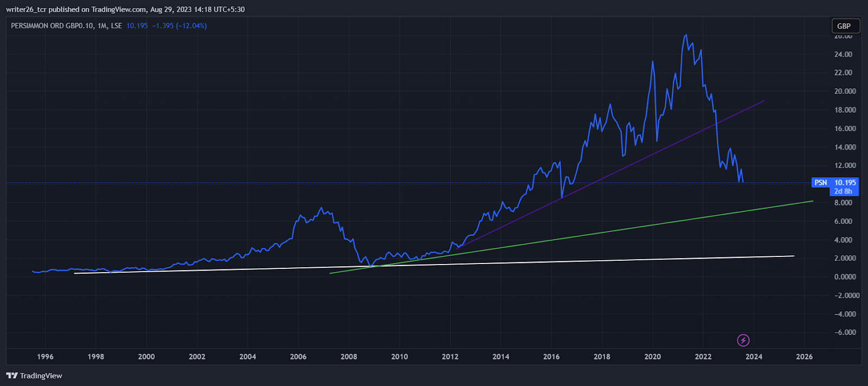Click the 2008 time axis label
868x386 pixels.
349,357
